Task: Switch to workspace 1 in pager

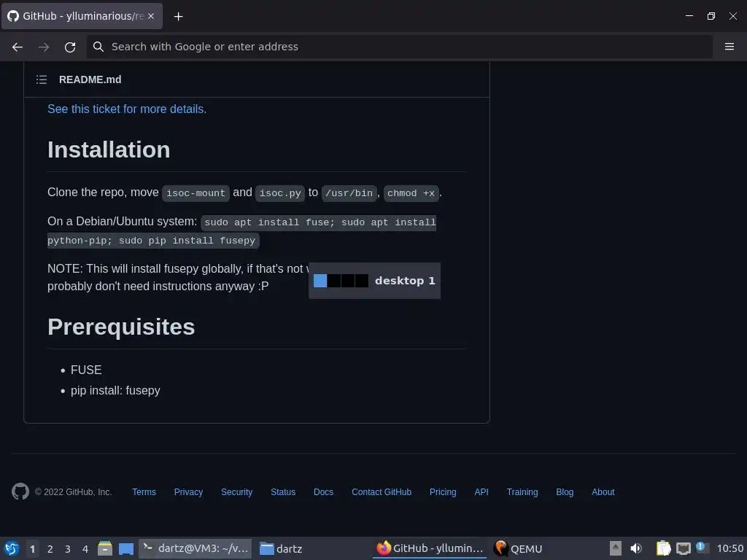Action: (x=32, y=549)
